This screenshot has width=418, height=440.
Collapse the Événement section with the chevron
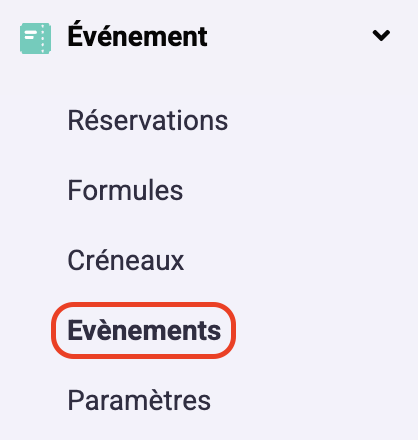(381, 35)
